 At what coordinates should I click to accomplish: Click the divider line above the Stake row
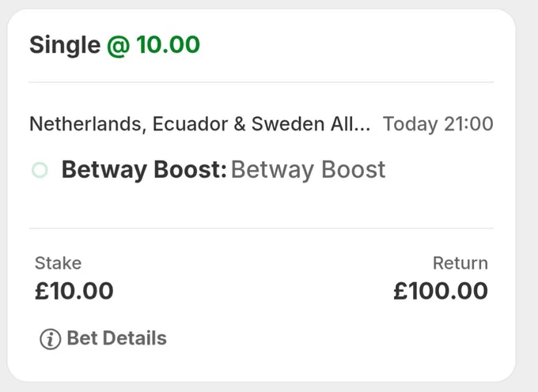[261, 228]
